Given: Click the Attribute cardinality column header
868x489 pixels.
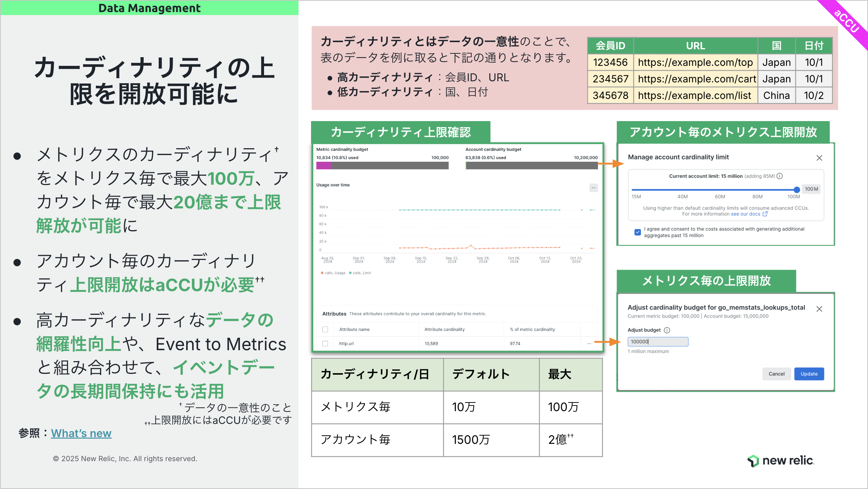Looking at the screenshot, I should (x=445, y=330).
